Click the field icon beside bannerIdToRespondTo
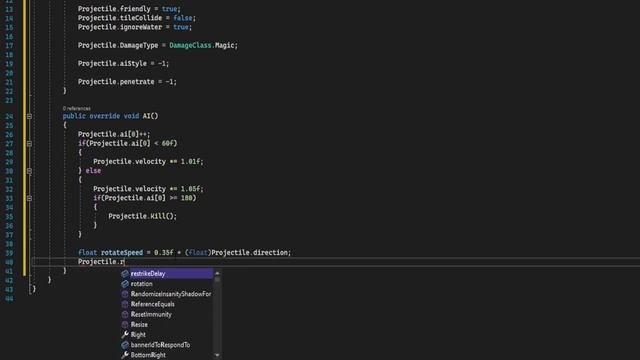Screen dimensions: 640x360 coord(125,344)
